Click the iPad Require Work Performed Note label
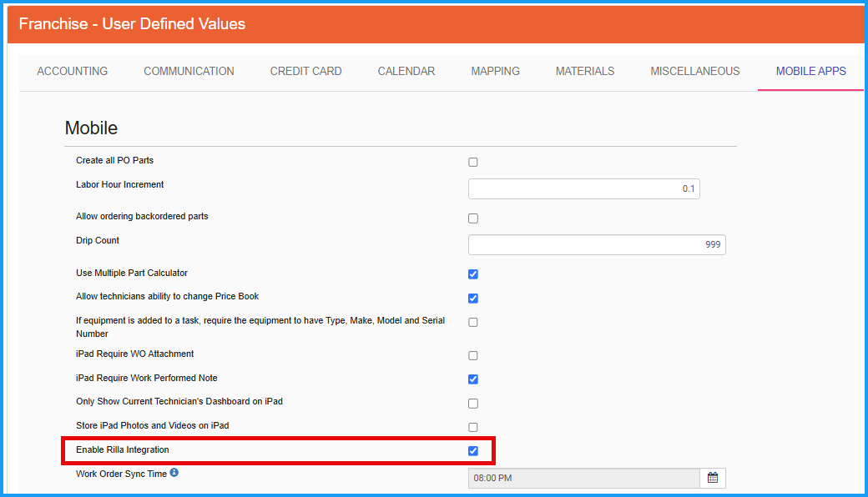 pyautogui.click(x=147, y=378)
